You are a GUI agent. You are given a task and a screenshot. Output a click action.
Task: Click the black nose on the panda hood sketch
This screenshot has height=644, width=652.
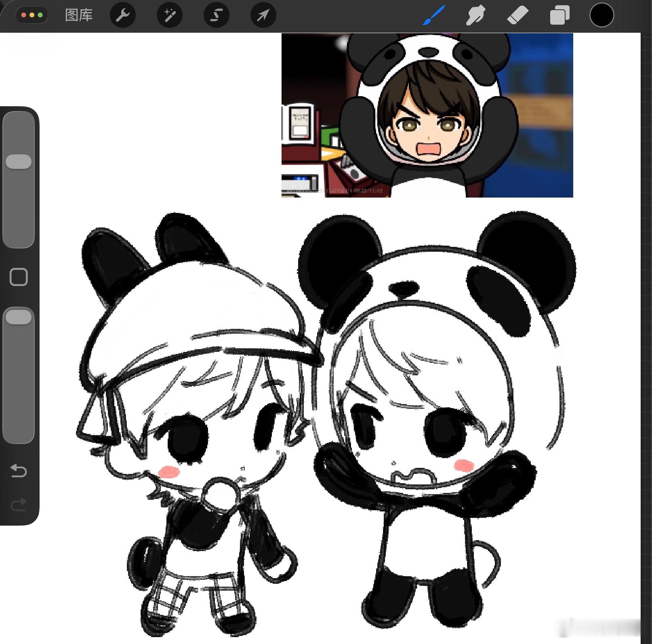coord(404,288)
